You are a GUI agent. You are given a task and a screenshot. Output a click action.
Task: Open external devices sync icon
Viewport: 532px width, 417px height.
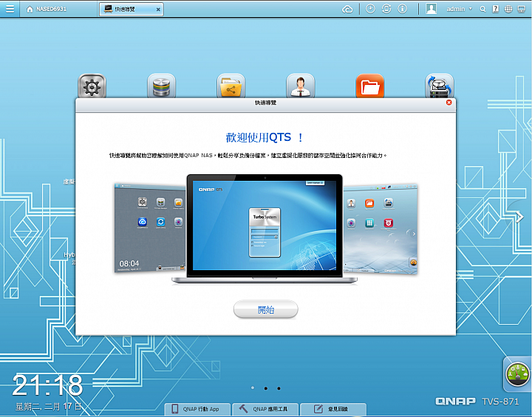coord(386,9)
